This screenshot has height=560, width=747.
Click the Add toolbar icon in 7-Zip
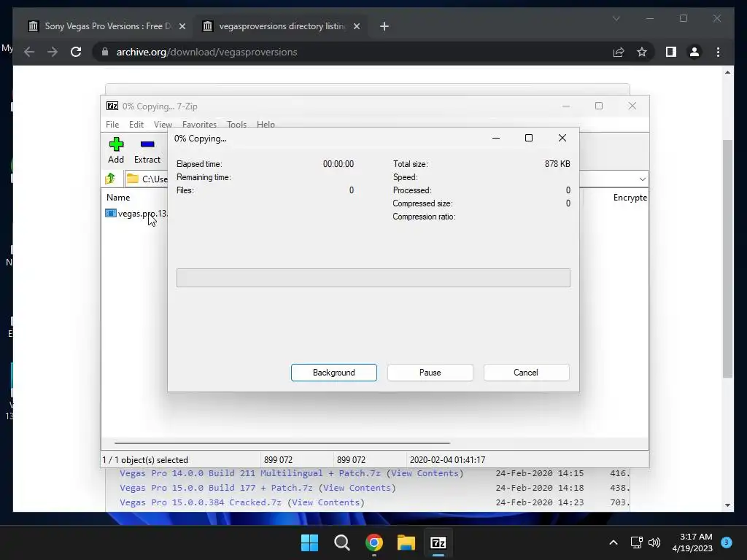coord(116,150)
